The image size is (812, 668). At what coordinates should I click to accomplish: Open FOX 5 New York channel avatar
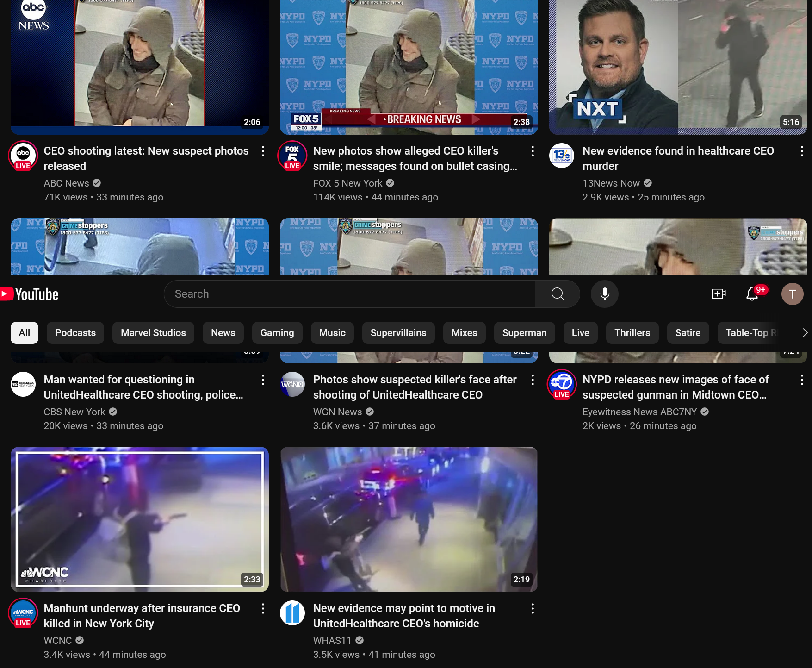tap(292, 156)
